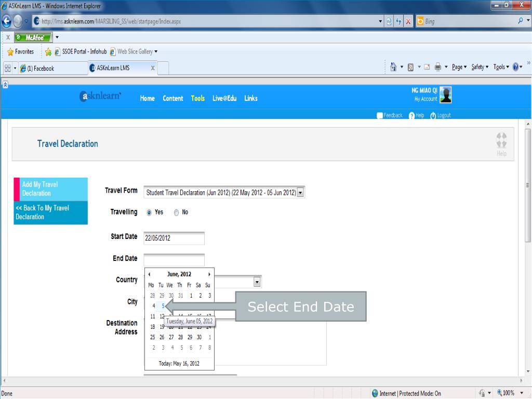Collapse the top frame arrow icon
Screen dimensions: 532x399
5,85
